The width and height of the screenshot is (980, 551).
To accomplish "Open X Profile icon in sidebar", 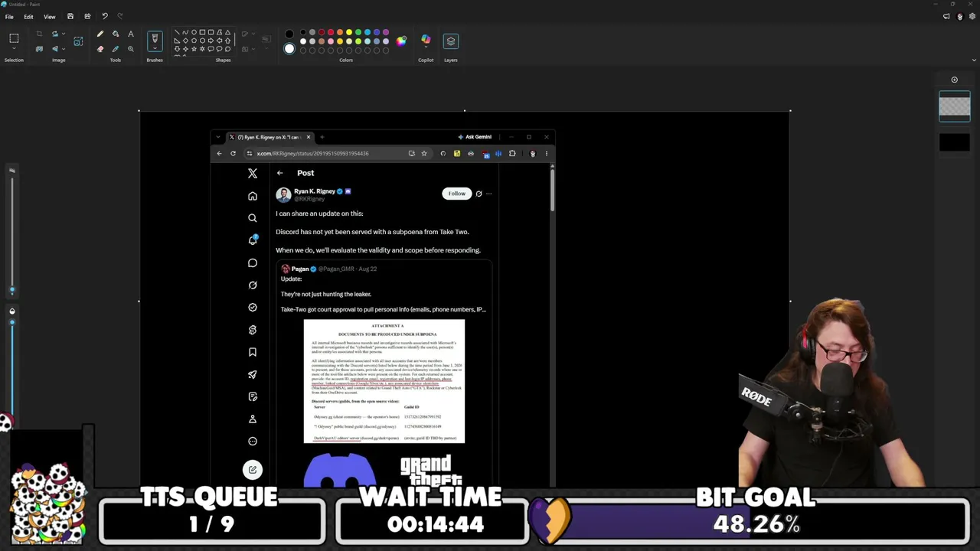I will (x=253, y=419).
